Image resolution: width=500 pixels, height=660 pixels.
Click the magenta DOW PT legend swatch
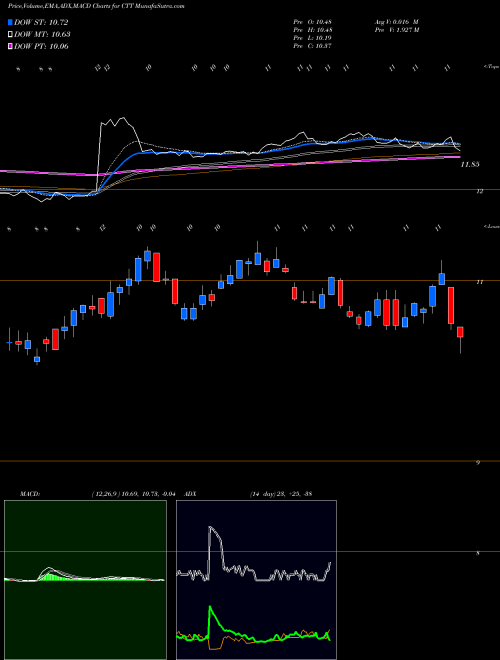tap(10, 46)
